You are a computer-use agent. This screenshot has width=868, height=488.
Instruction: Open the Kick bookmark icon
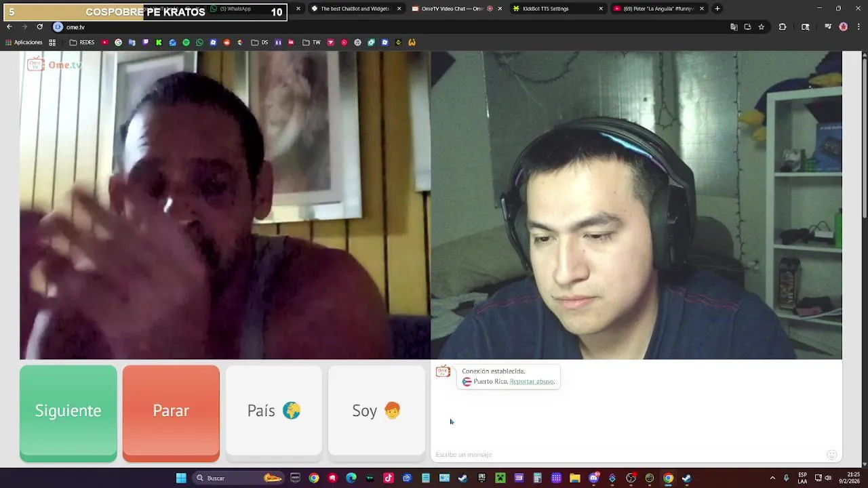click(x=159, y=42)
